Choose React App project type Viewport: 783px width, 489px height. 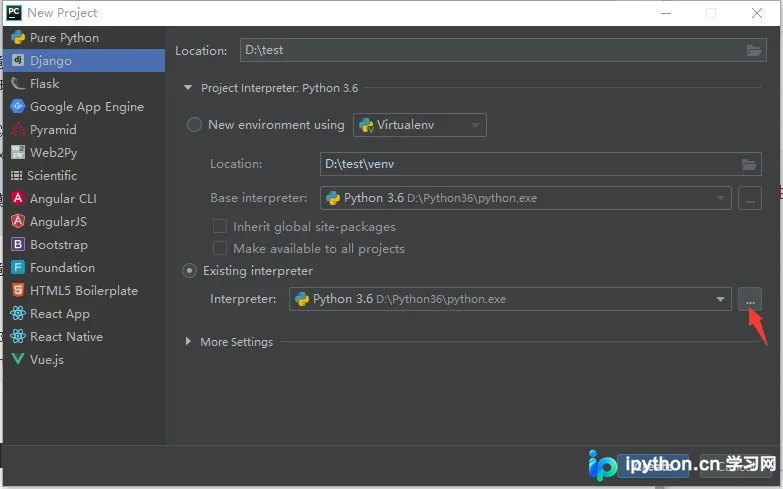point(84,313)
